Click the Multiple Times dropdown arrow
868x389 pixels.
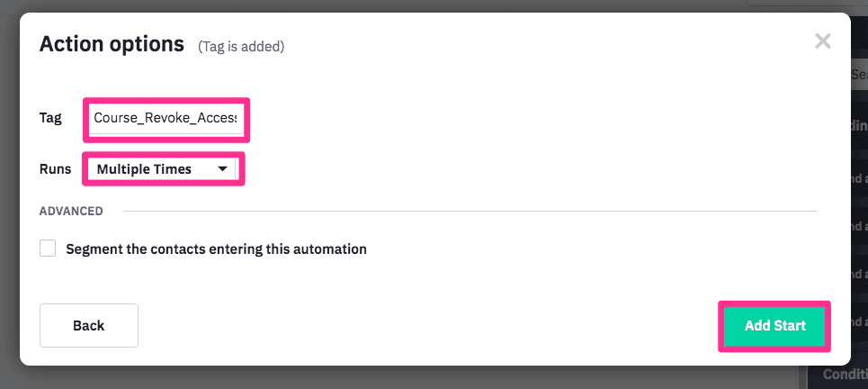pos(222,169)
